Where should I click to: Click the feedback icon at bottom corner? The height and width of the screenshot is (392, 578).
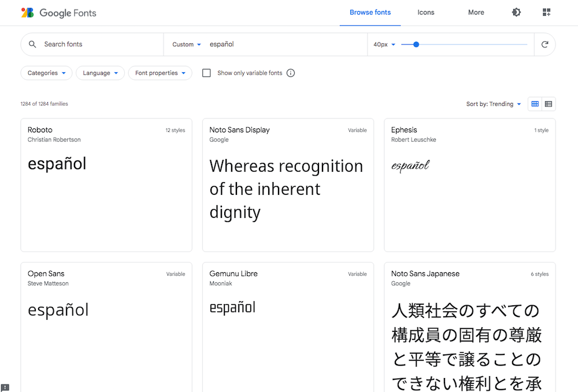pos(5,387)
